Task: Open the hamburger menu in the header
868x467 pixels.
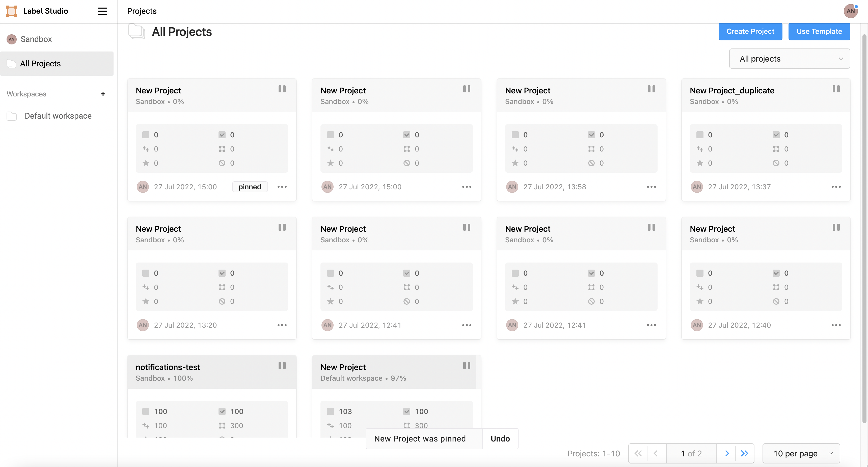Action: [x=102, y=11]
